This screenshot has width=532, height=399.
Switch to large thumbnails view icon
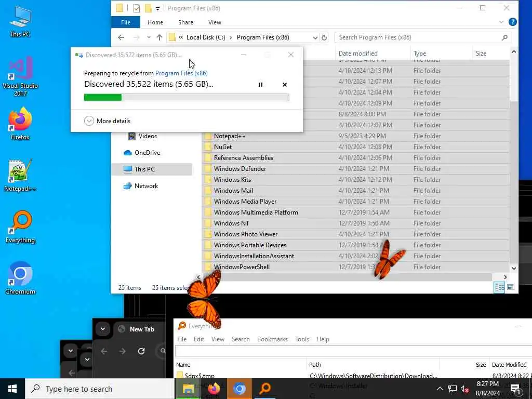pyautogui.click(x=511, y=287)
